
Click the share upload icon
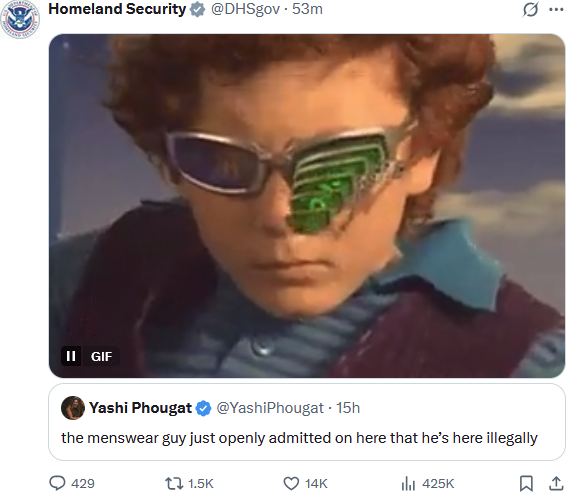coord(556,483)
